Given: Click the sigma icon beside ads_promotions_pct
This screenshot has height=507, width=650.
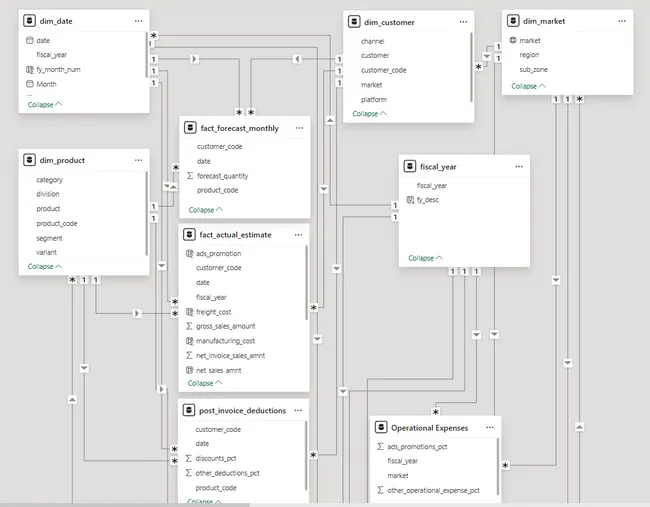Looking at the screenshot, I should tap(380, 447).
